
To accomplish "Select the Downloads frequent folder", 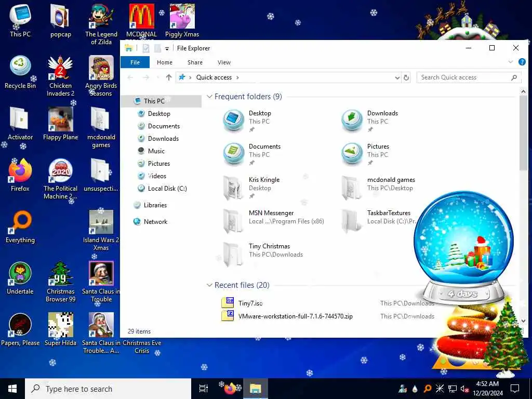I will (370, 121).
